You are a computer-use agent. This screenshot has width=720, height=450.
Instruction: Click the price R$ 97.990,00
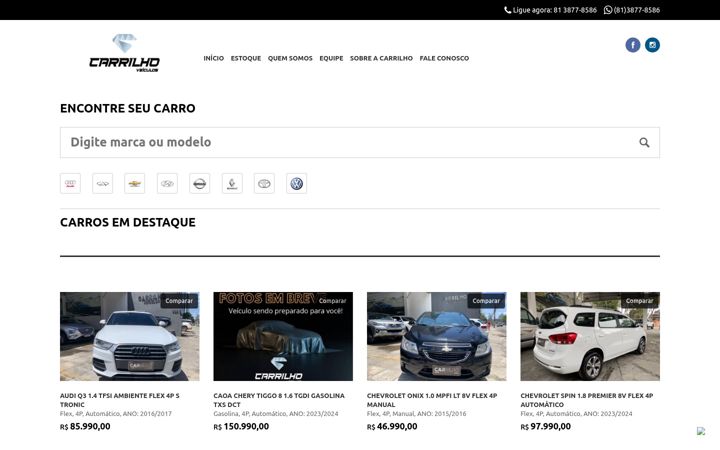[x=546, y=427]
